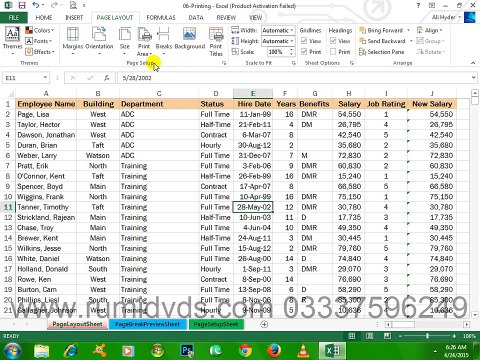Expand the formula bar
This screenshot has width=480, height=360.
pos(473,78)
